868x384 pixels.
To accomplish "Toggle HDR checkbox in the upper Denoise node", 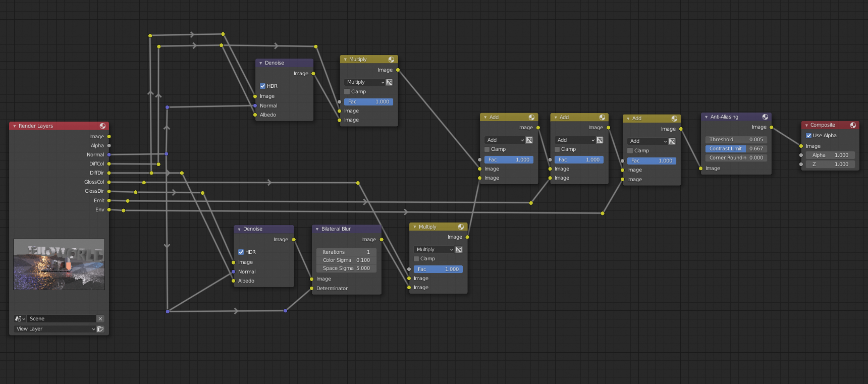I will 262,86.
